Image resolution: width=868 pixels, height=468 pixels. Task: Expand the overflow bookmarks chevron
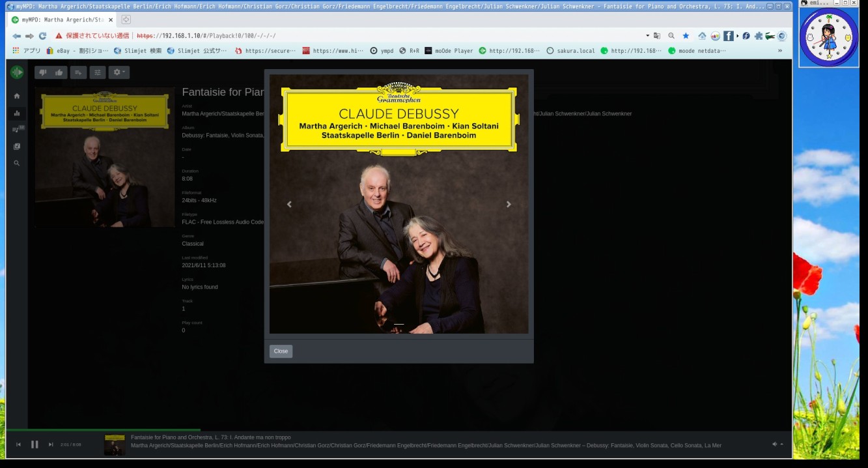[779, 50]
